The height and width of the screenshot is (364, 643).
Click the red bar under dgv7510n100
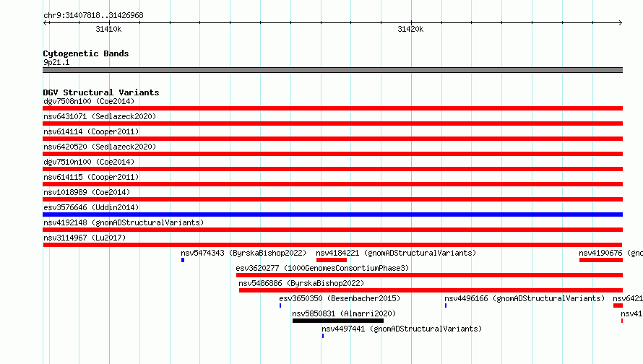tap(332, 169)
